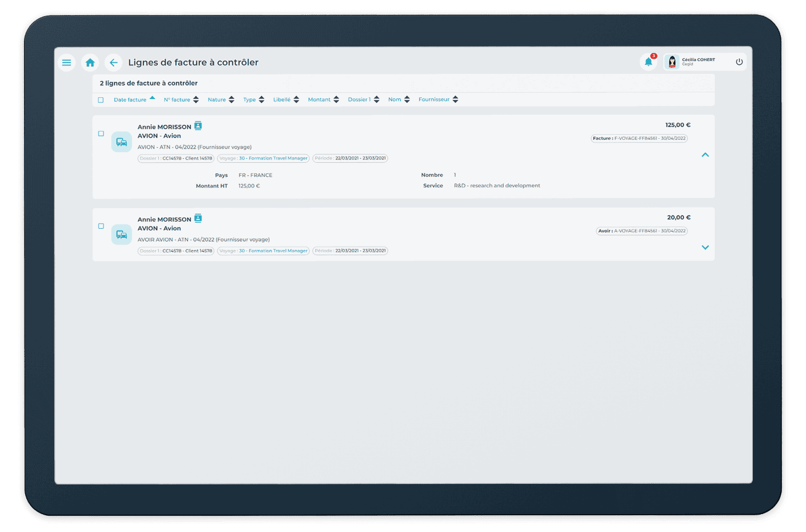
Task: Check the 20,00 € credit line checkbox
Action: 101,226
